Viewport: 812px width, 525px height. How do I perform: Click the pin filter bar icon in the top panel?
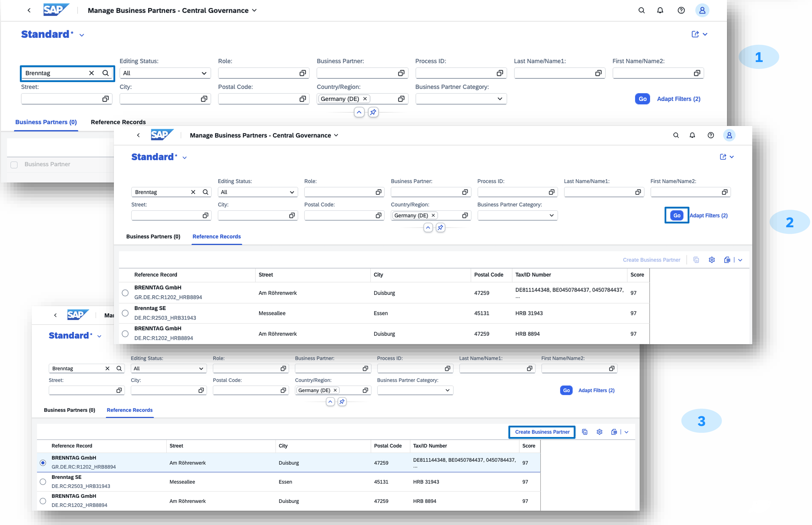pyautogui.click(x=373, y=112)
